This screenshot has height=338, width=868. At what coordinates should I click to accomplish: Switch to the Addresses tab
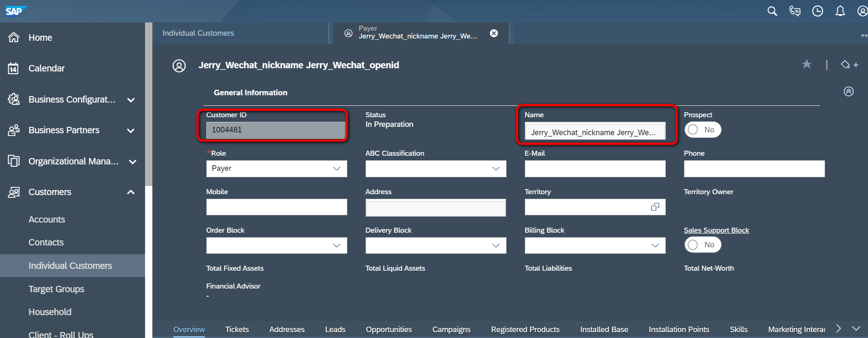[x=287, y=329]
